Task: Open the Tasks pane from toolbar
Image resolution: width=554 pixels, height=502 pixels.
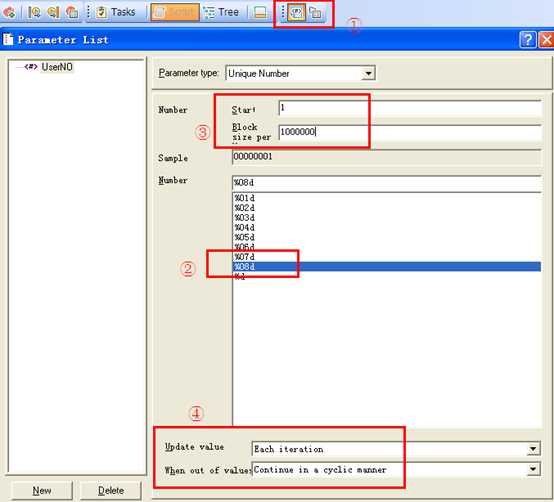Action: (116, 12)
